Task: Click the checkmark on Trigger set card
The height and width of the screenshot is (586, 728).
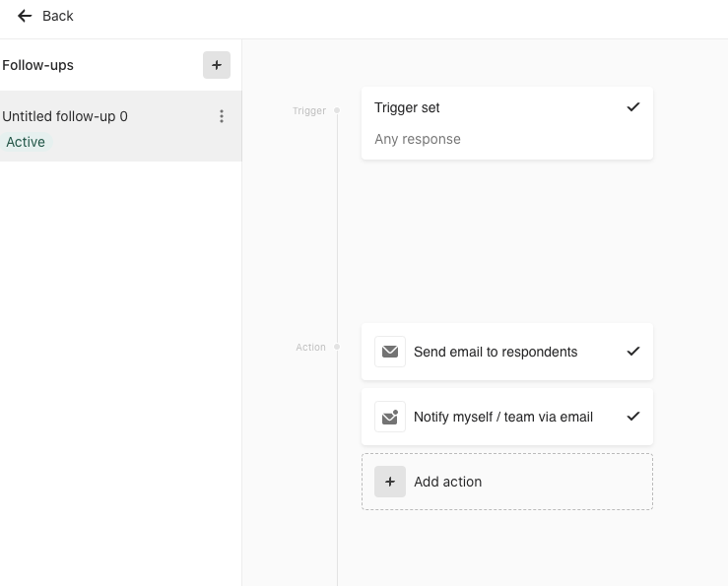Action: tap(633, 107)
